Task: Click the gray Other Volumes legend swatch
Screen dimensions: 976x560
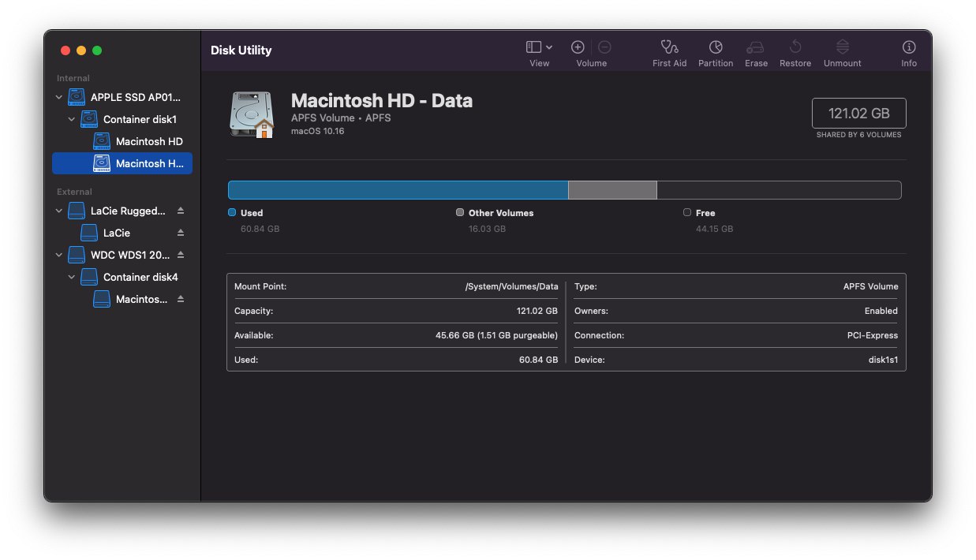Action: [460, 212]
